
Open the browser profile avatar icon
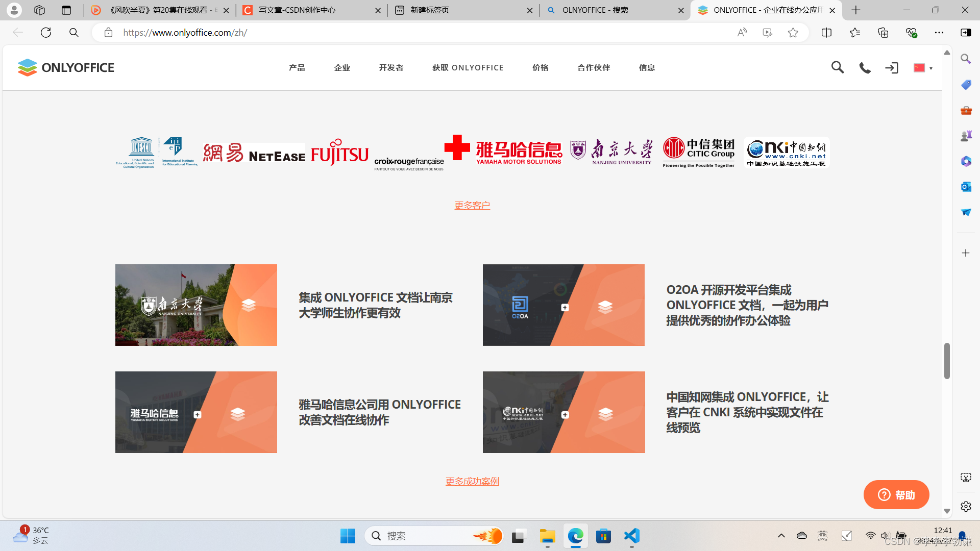14,10
